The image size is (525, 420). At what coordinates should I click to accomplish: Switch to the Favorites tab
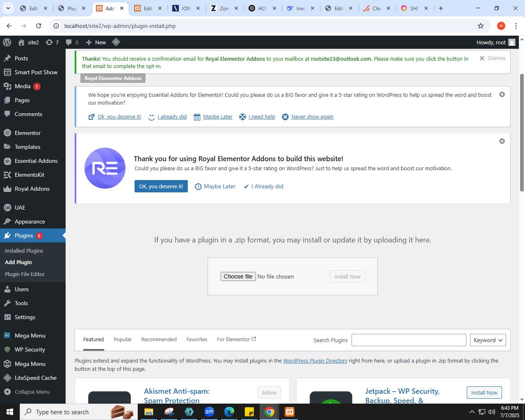coord(197,340)
